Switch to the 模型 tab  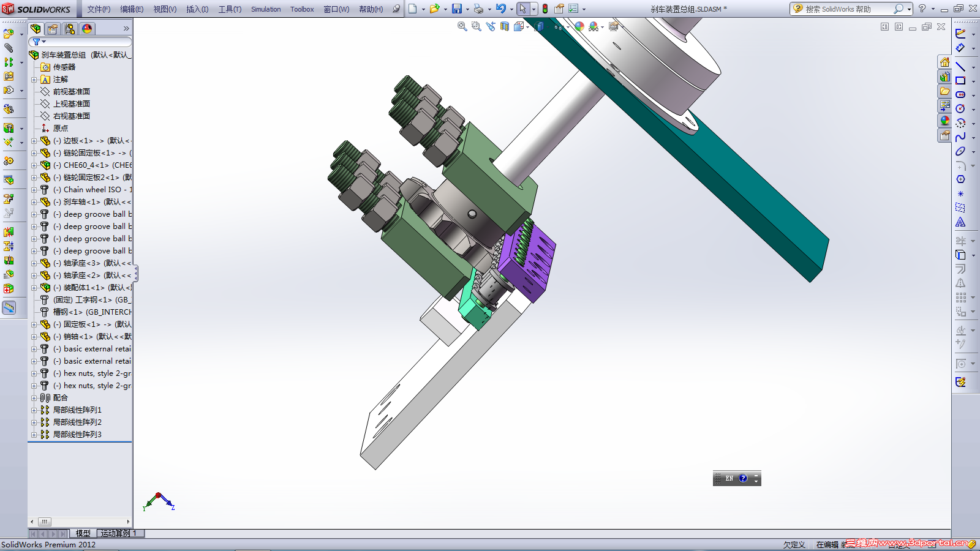click(x=83, y=533)
